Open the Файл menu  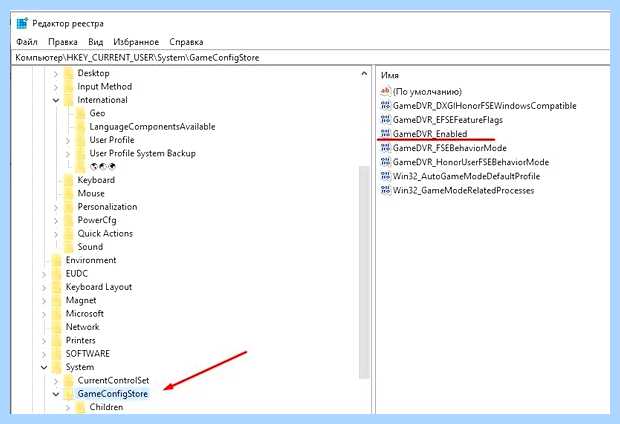click(27, 42)
